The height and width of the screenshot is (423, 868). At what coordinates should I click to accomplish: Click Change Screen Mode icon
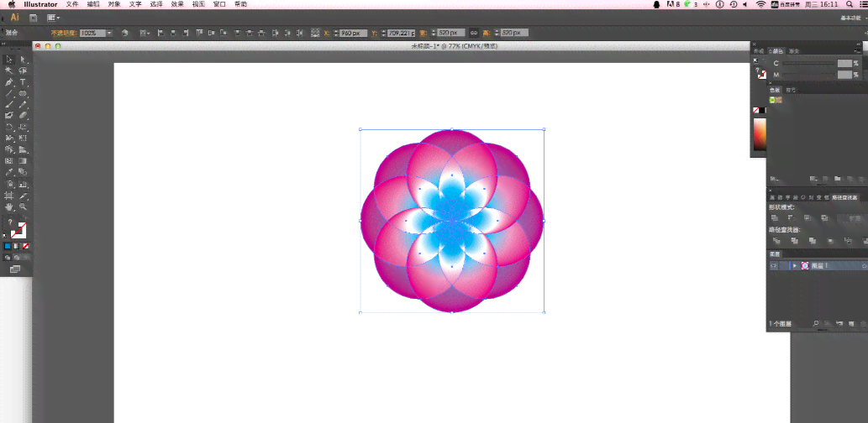click(x=15, y=269)
